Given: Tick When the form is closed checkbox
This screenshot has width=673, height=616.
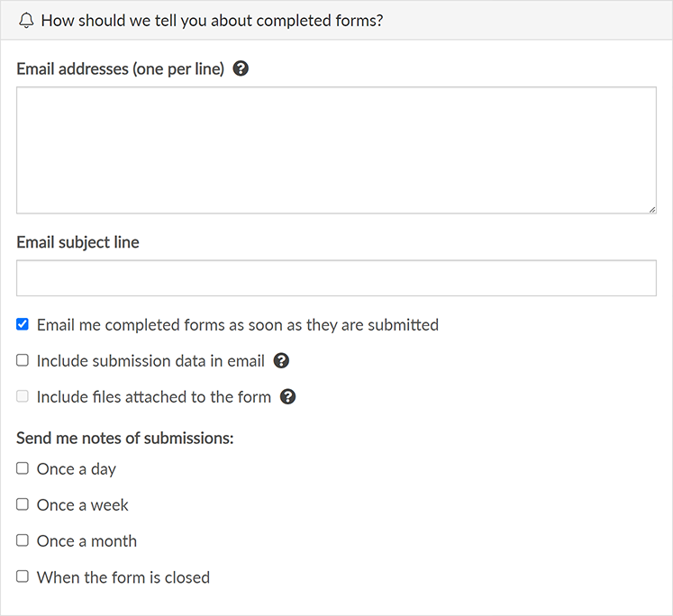Looking at the screenshot, I should [23, 576].
